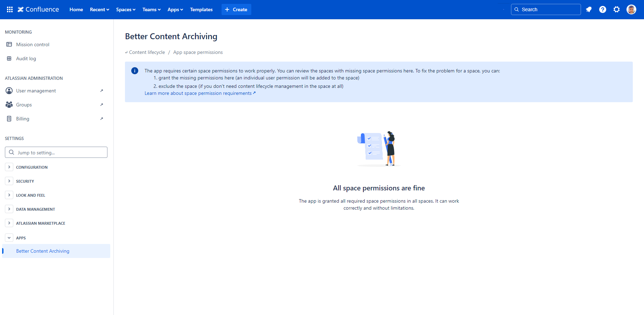Click the ATLASSIAN ADMINISTRATION section label
The width and height of the screenshot is (644, 315).
point(34,78)
